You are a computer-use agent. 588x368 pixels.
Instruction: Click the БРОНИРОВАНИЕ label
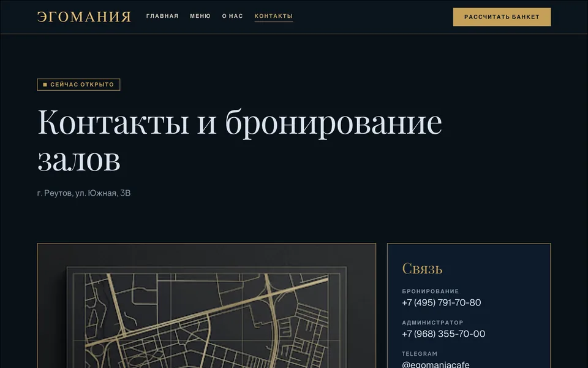point(430,291)
